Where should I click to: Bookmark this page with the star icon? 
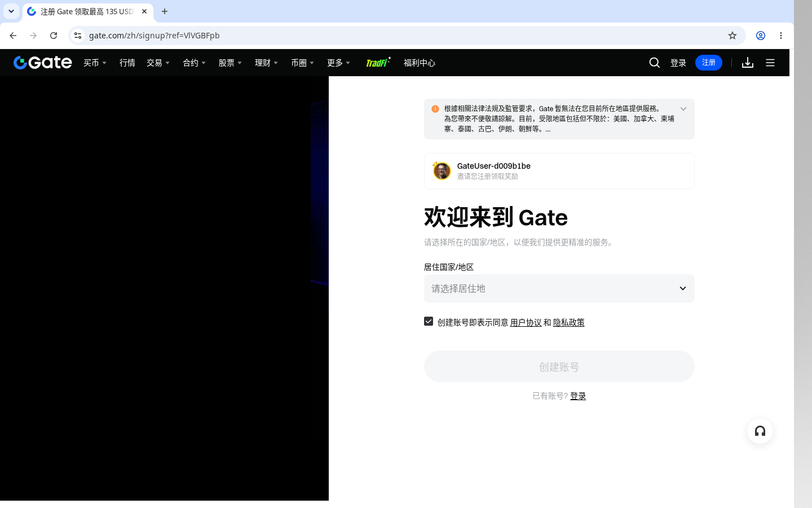732,36
